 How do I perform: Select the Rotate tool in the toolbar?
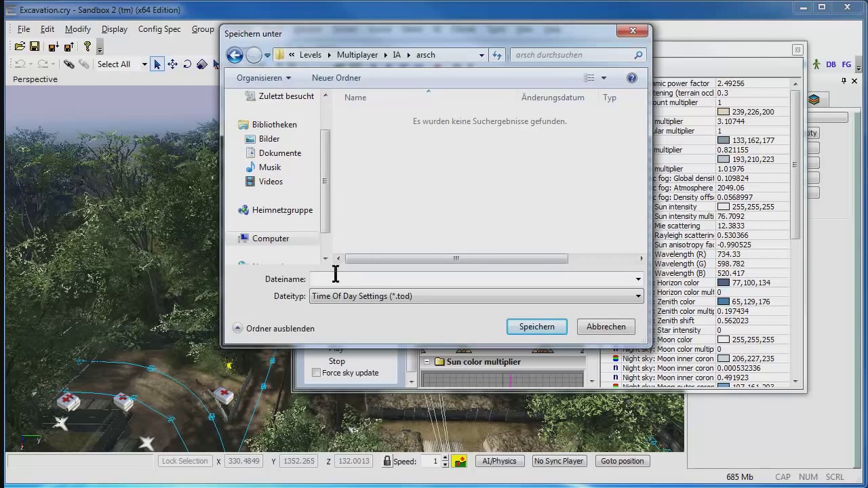point(187,64)
